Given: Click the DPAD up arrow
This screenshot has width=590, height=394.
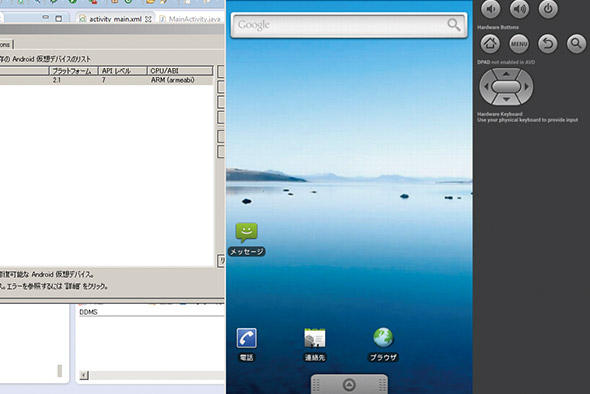Looking at the screenshot, I should (x=506, y=74).
